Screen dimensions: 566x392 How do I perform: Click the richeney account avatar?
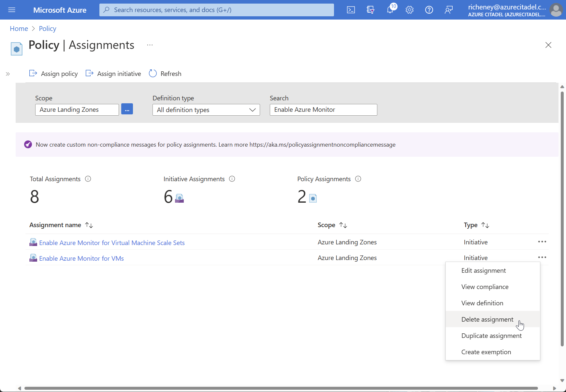point(557,10)
